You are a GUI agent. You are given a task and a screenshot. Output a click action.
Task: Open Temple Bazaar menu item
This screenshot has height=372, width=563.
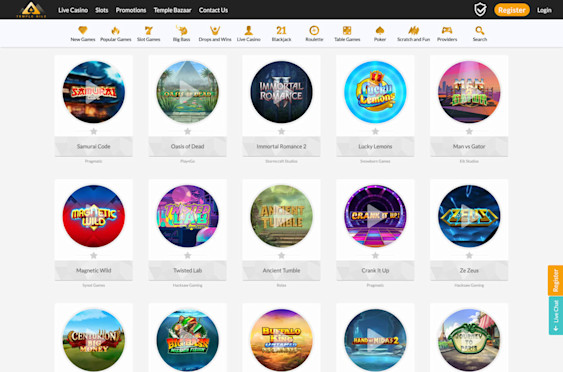point(172,10)
